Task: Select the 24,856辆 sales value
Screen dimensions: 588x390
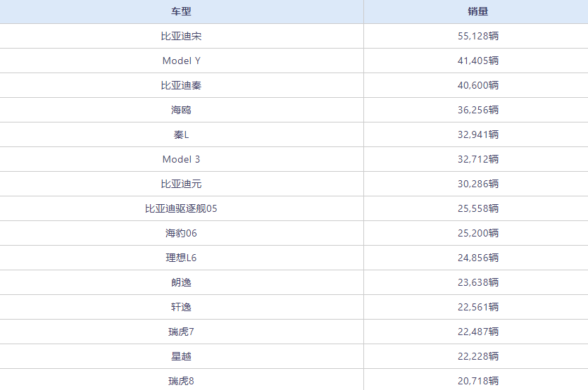Action: 478,258
